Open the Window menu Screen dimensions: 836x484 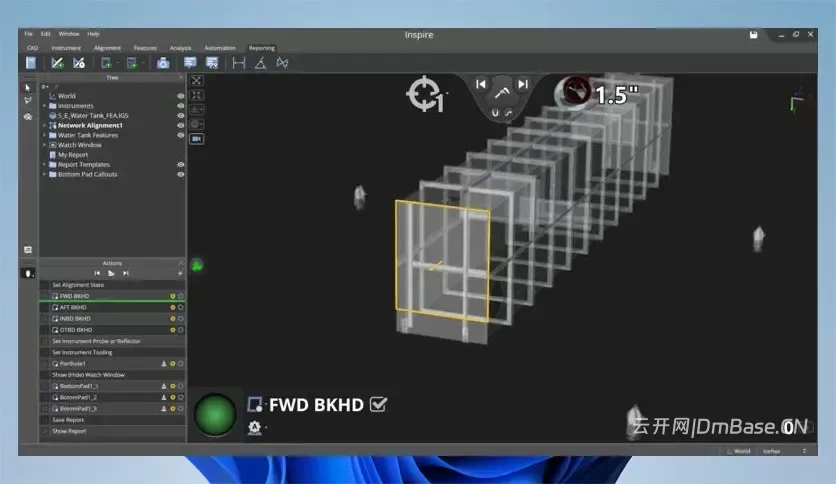pos(69,34)
